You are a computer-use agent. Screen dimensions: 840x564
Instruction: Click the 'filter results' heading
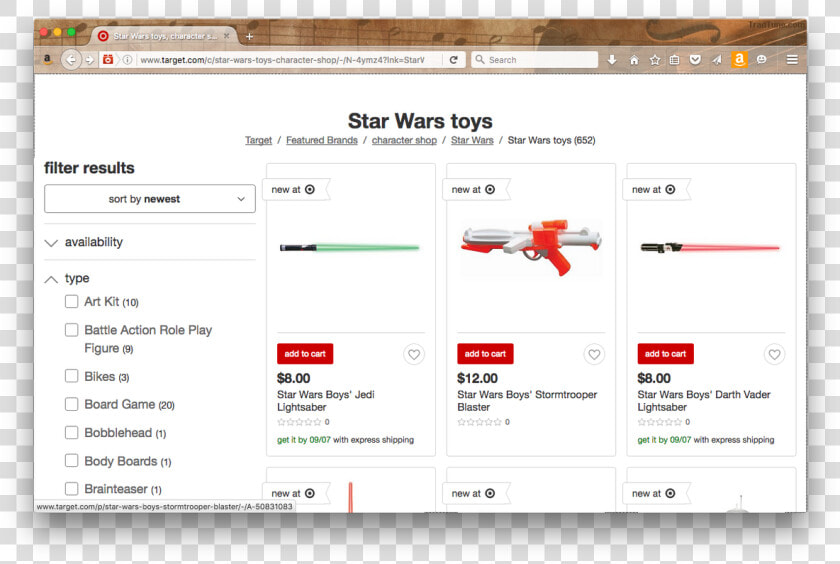click(89, 168)
